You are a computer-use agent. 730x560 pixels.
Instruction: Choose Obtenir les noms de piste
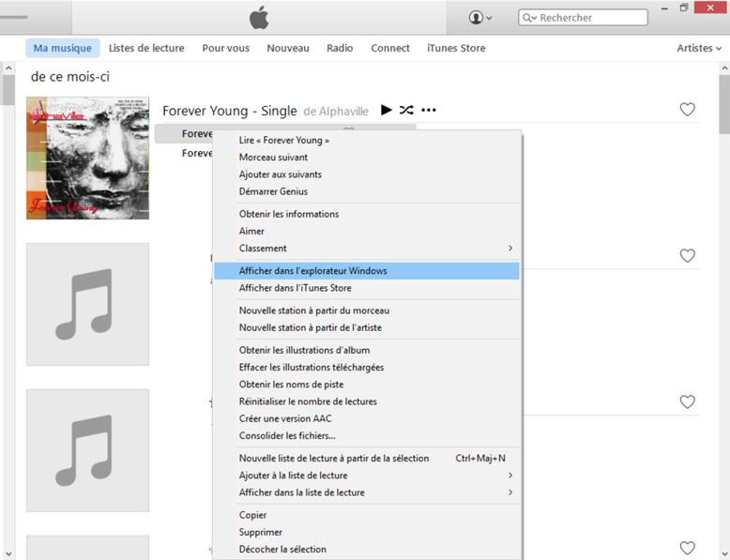coord(366,385)
